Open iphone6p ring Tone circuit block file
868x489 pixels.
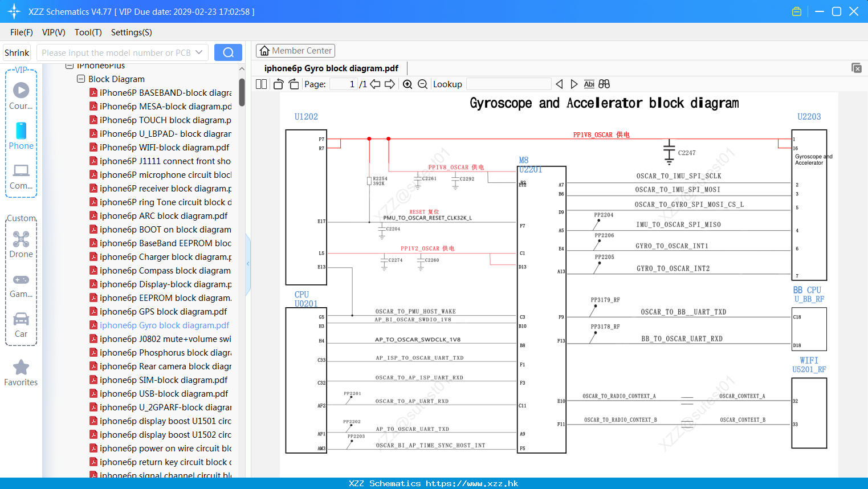[161, 202]
